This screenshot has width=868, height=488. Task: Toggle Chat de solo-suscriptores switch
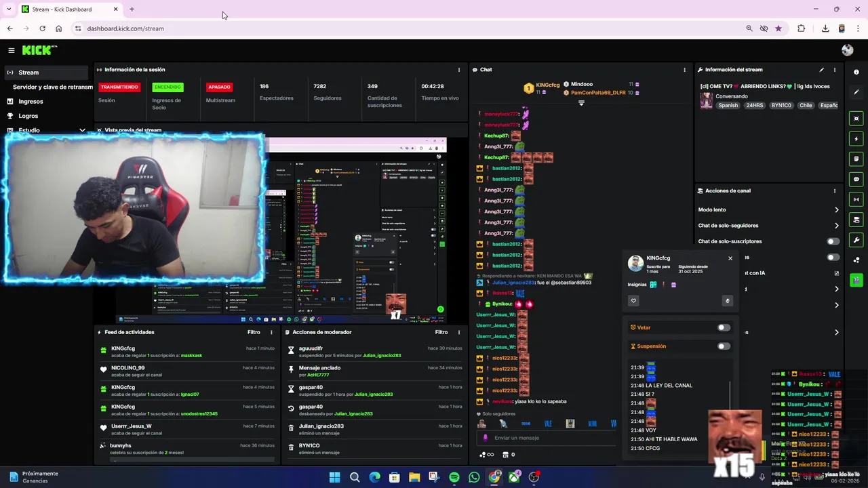[x=833, y=241]
